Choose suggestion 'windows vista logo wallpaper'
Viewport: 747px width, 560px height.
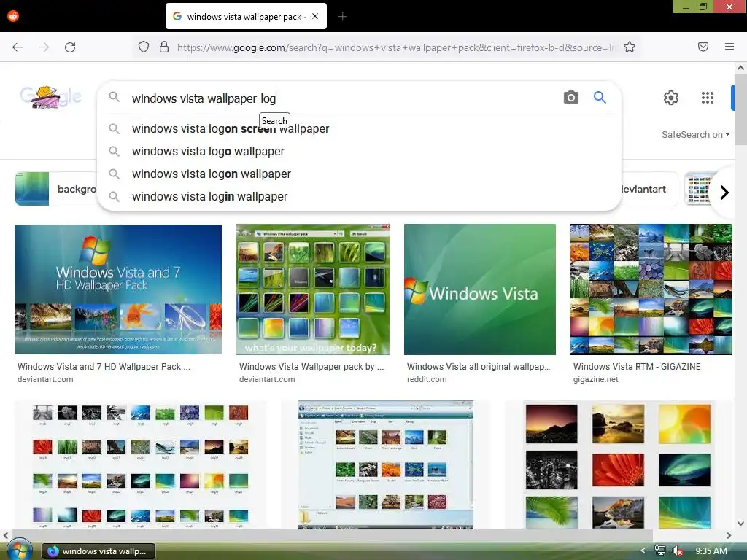[x=359, y=152]
